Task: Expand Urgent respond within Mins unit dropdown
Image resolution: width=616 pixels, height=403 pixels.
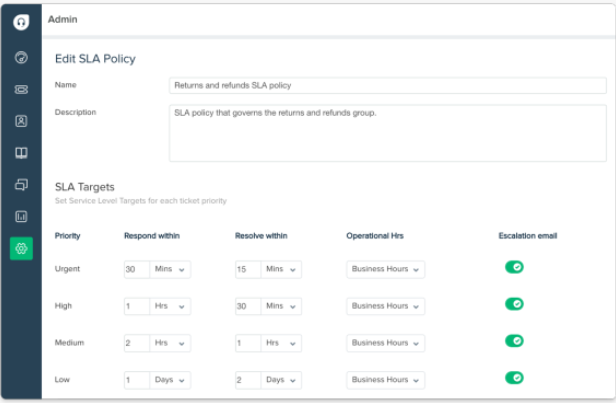Action: 170,269
